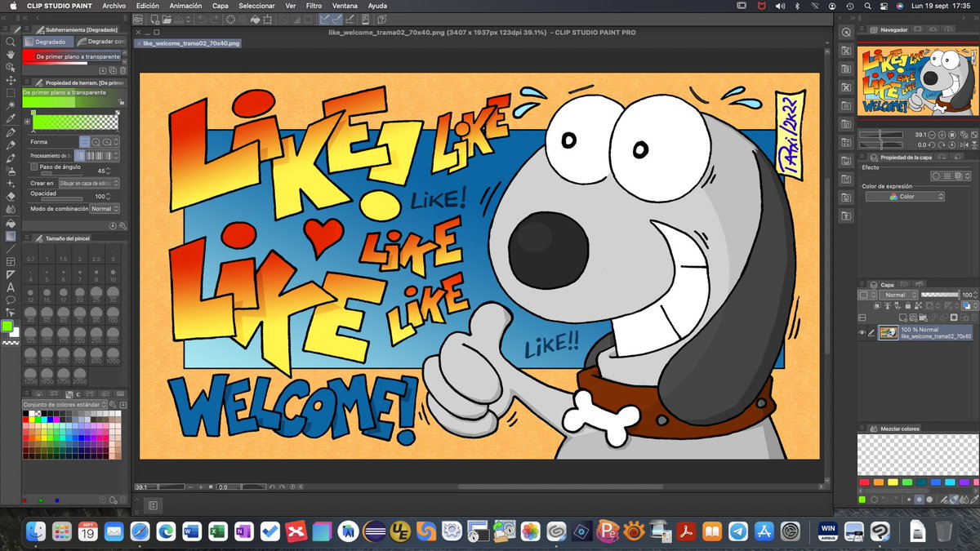Toggle the Paso de ángulo checkbox
Viewport: 980px width, 551px height.
coord(33,167)
